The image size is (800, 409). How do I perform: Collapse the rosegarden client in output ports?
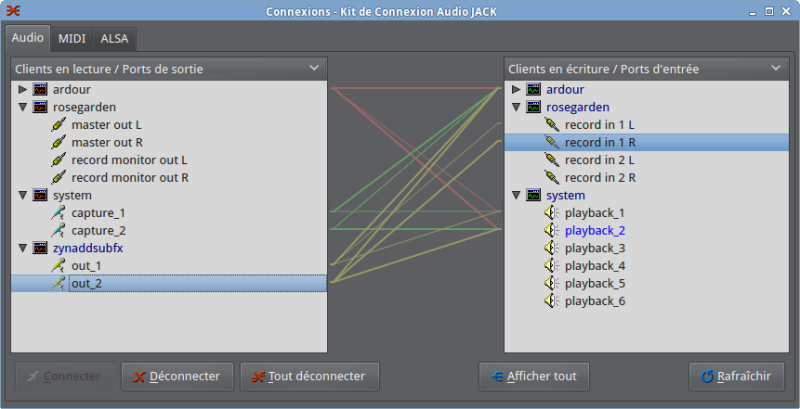(x=22, y=107)
